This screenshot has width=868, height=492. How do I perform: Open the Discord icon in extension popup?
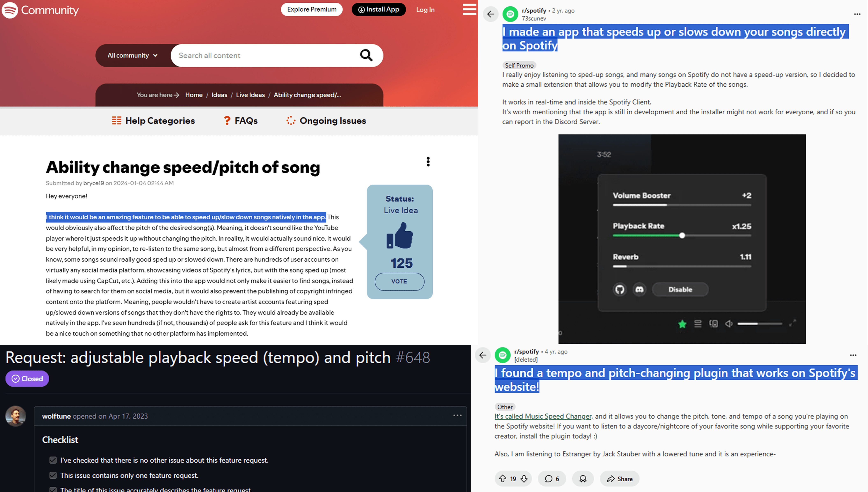(639, 290)
